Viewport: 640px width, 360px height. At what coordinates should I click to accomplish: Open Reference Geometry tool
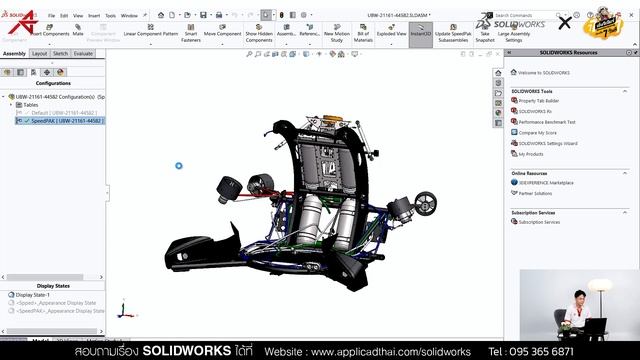point(309,30)
